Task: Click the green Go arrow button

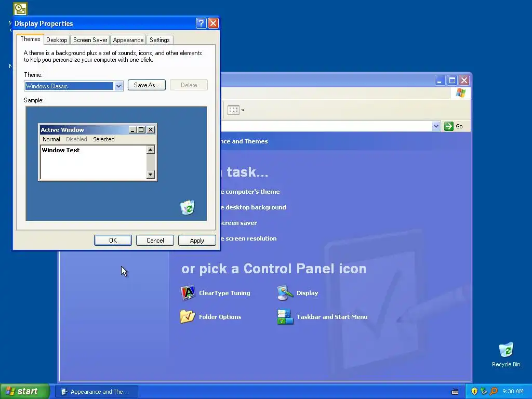Action: (x=448, y=126)
